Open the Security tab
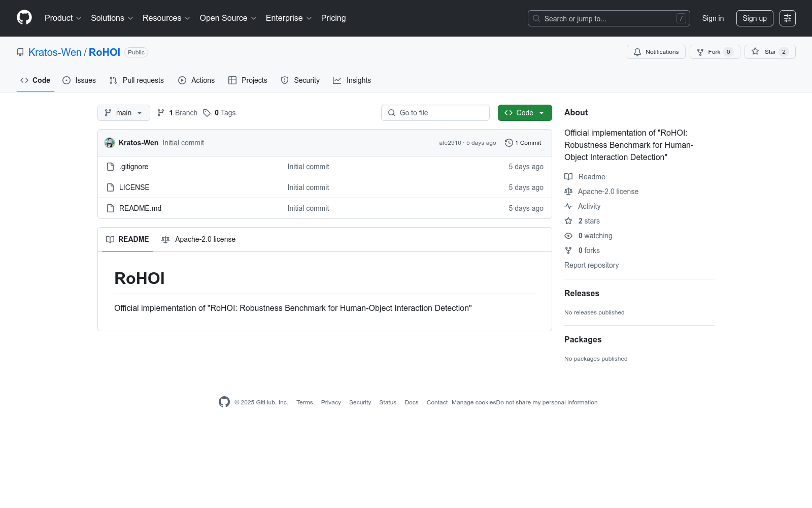 coord(300,80)
